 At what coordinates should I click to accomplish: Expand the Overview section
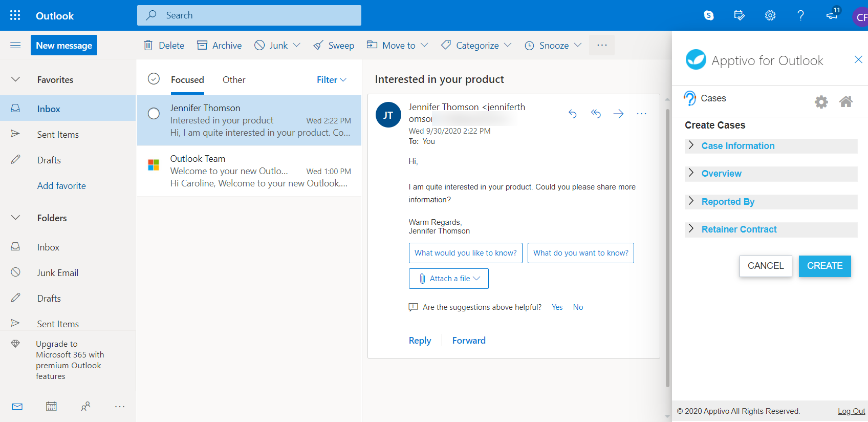click(x=771, y=174)
